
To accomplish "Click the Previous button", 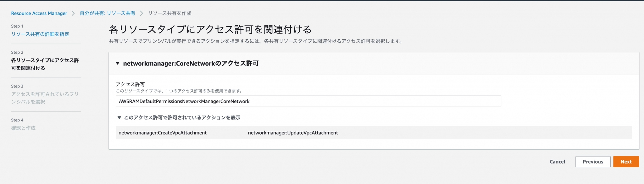I will (593, 162).
